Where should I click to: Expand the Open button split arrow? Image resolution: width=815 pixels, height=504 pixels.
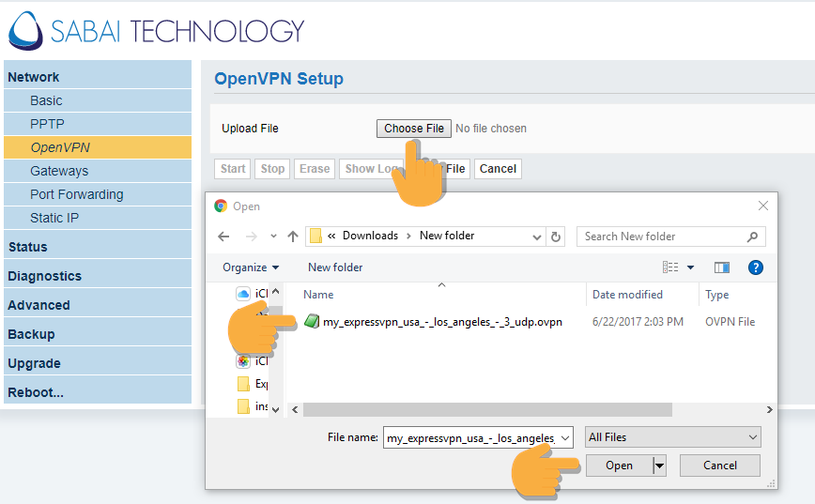click(x=659, y=466)
